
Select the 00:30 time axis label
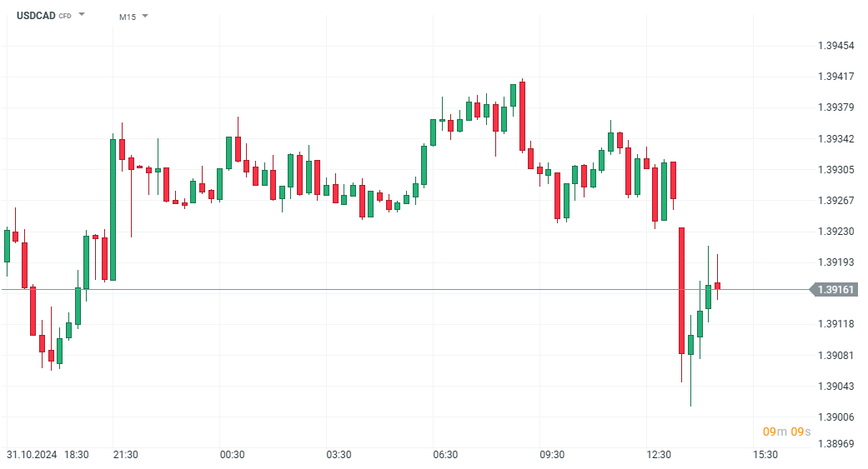[x=232, y=455]
